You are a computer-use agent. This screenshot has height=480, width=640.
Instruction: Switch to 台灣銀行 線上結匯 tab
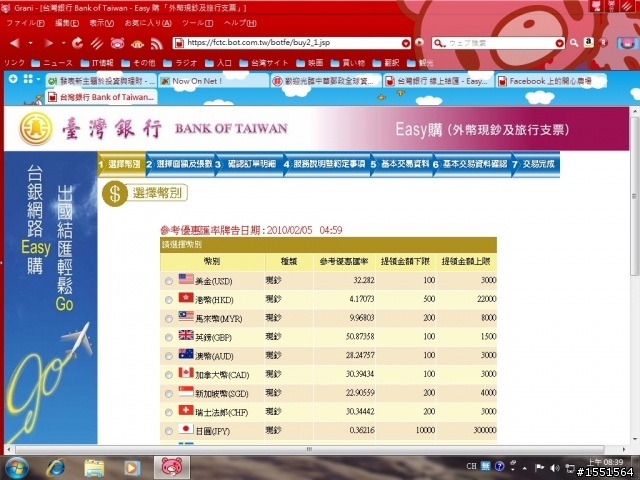[438, 81]
